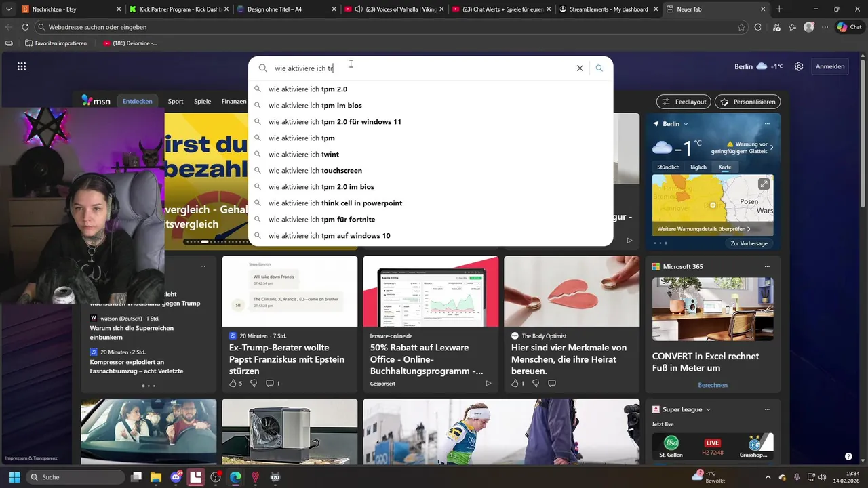Open Favoriten importieren bookmark
Screen dimensions: 868x488
click(56, 43)
